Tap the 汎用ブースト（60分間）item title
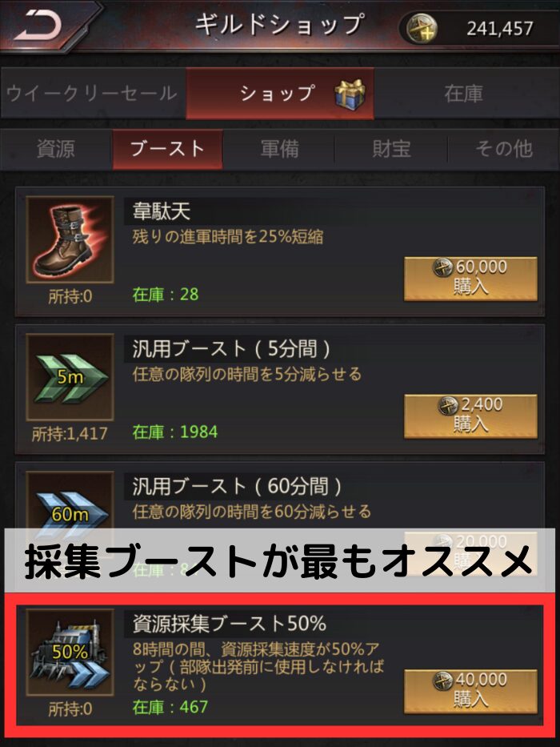Image resolution: width=560 pixels, height=747 pixels. [x=237, y=487]
